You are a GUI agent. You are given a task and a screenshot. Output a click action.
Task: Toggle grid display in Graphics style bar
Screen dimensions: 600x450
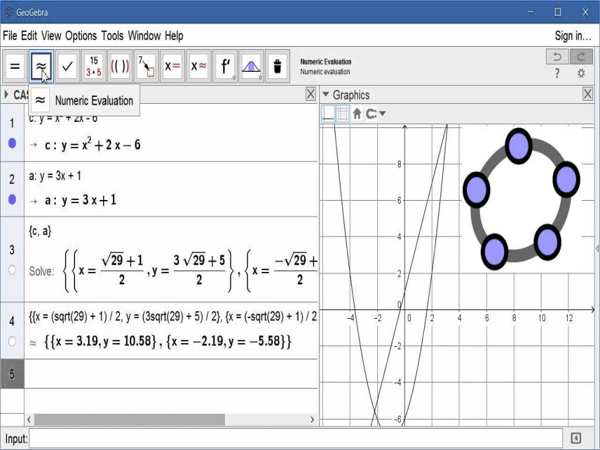tap(343, 114)
